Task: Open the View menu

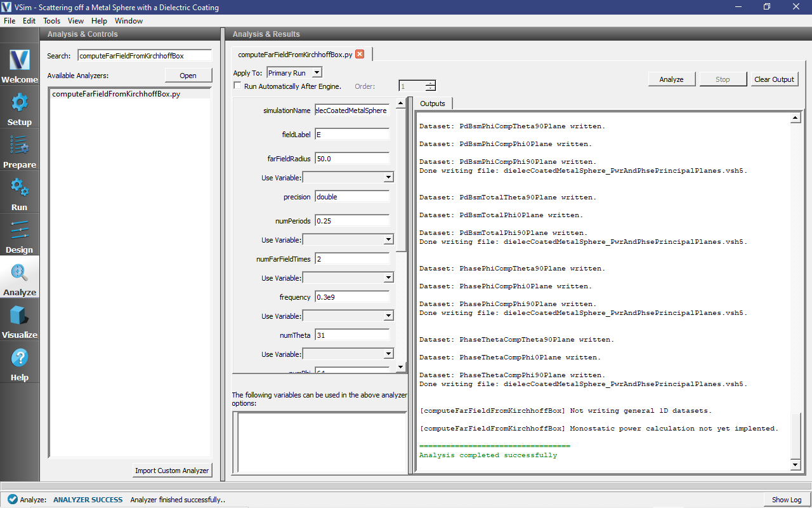Action: pyautogui.click(x=75, y=21)
